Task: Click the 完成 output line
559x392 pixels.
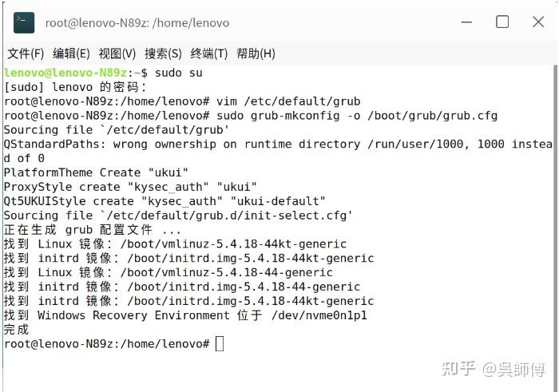Action: point(16,329)
